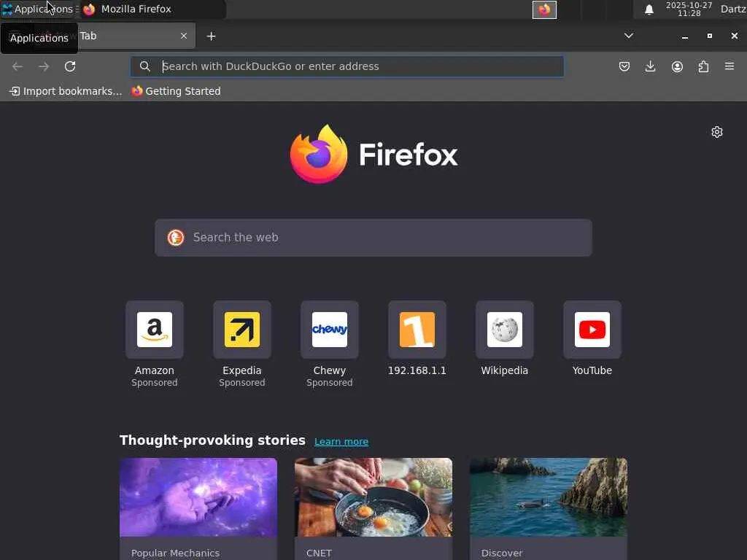Open the Discover coastal story thumbnail
This screenshot has height=560, width=747.
tap(549, 497)
